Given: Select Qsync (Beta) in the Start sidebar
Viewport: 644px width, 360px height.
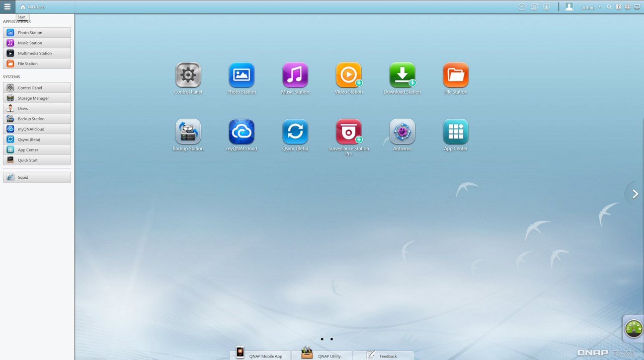Looking at the screenshot, I should point(37,139).
